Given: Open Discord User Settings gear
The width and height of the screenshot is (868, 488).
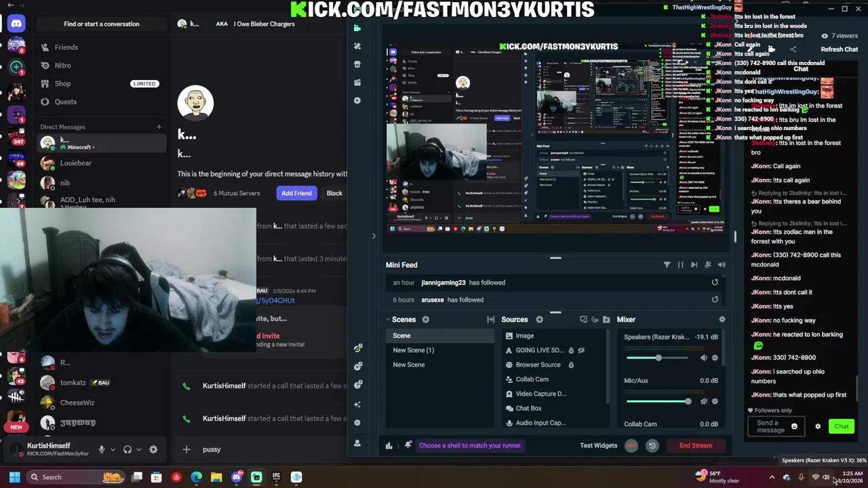Looking at the screenshot, I should pyautogui.click(x=153, y=449).
